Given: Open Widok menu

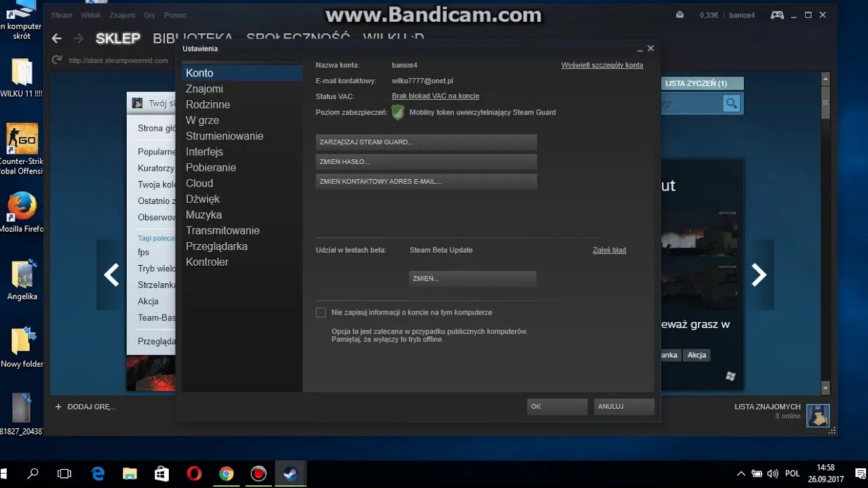Looking at the screenshot, I should pos(91,15).
